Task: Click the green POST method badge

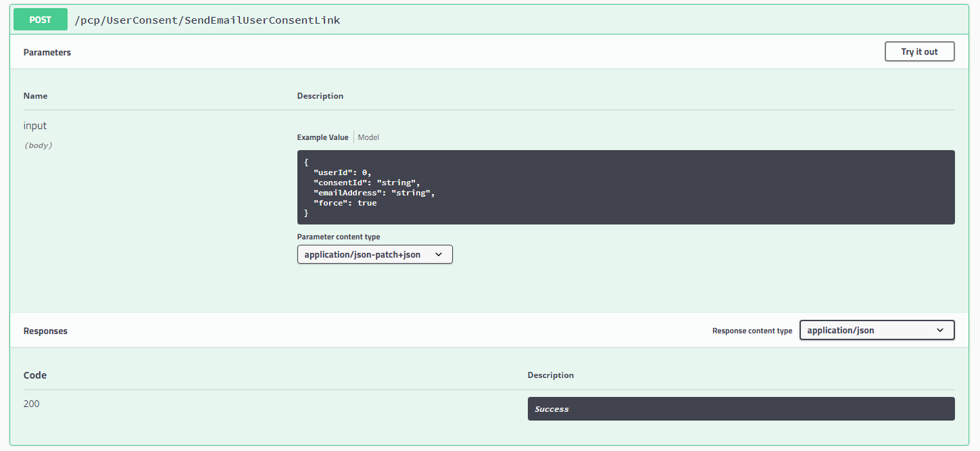Action: point(41,20)
